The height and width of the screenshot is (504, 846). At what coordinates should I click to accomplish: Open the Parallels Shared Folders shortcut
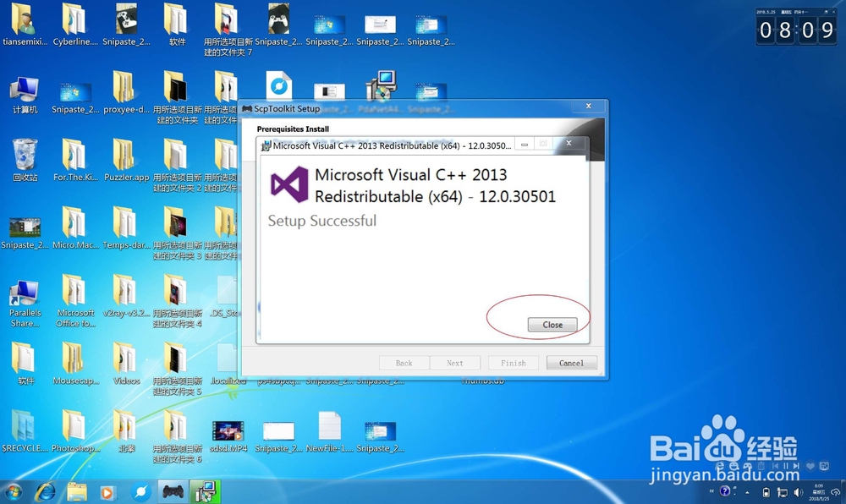click(x=25, y=303)
